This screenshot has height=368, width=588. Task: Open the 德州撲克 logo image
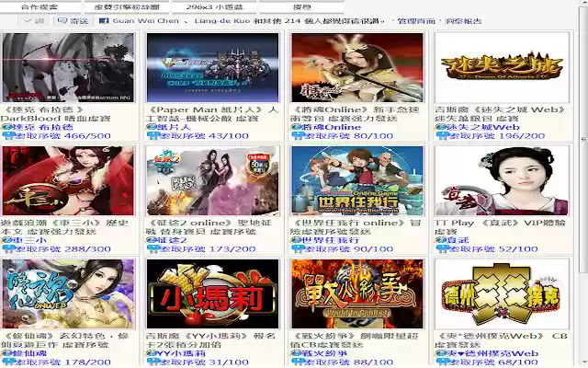point(502,294)
